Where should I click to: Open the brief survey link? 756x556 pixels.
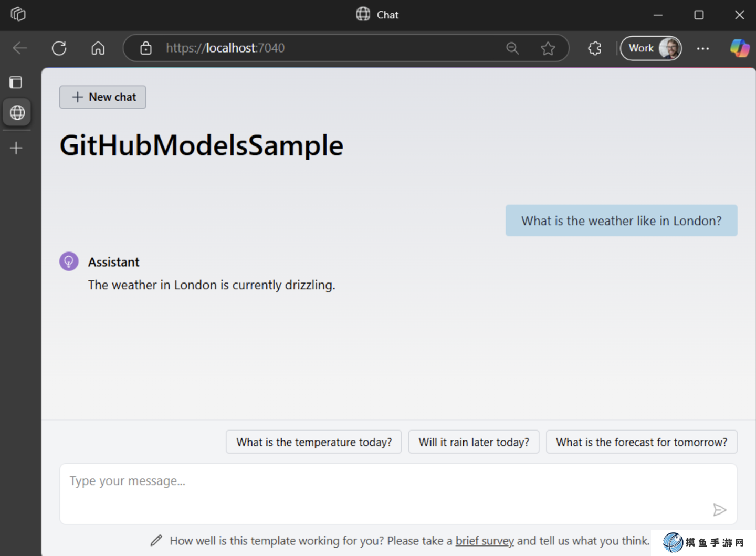[485, 541]
